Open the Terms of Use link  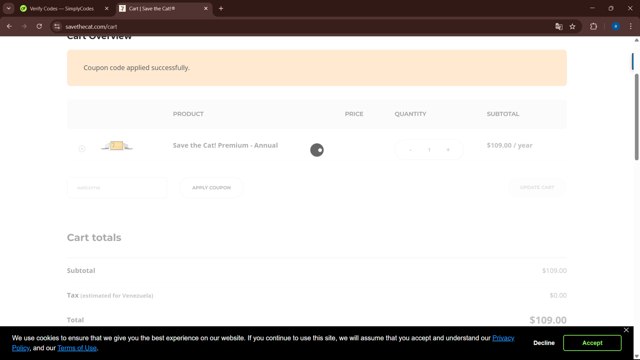[x=77, y=348]
